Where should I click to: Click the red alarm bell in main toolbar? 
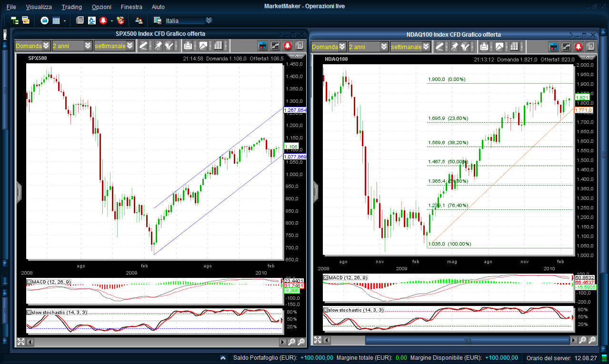point(103,20)
